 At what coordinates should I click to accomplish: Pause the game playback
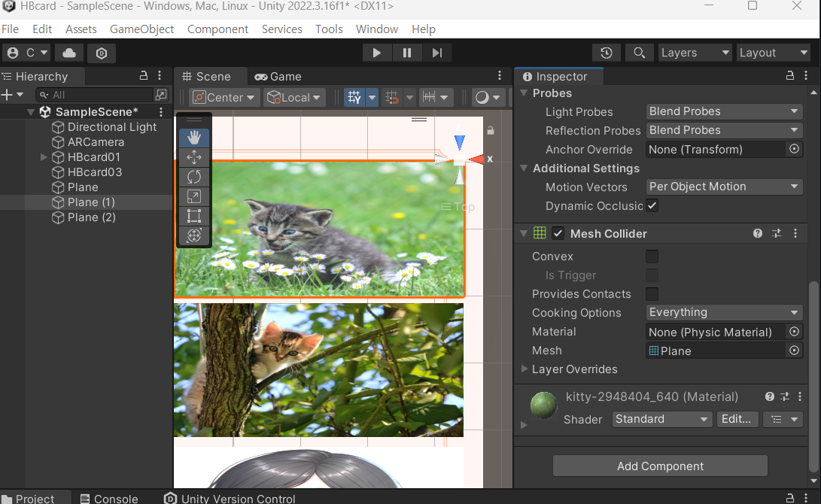click(x=407, y=53)
